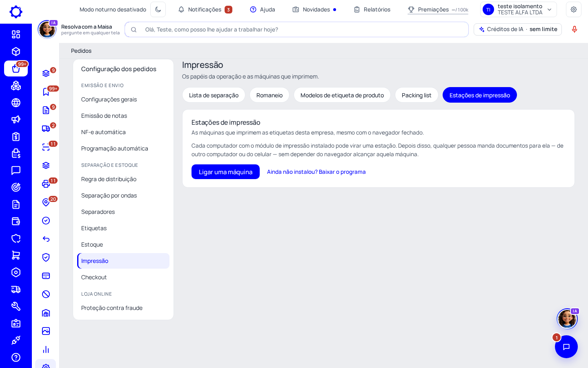
Task: Select the Estações de impressão tab
Action: [480, 95]
